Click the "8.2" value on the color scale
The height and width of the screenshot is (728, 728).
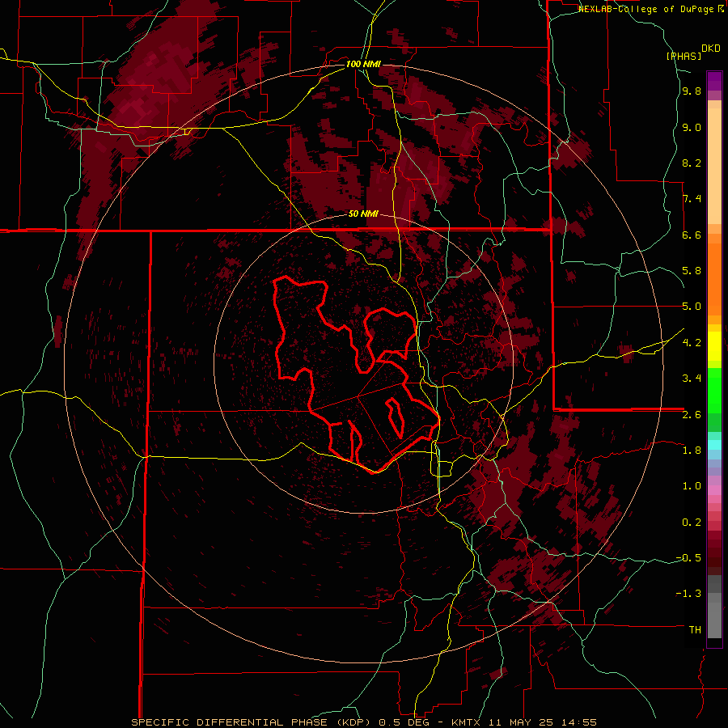point(692,163)
